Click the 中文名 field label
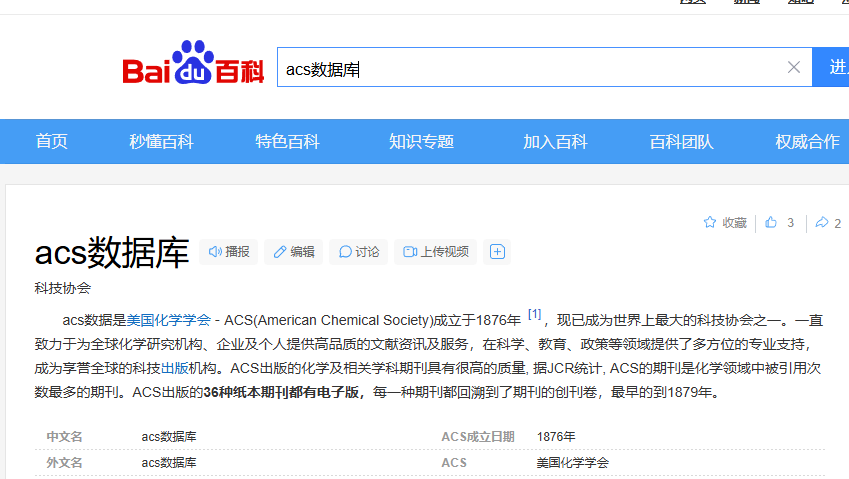Image resolution: width=849 pixels, height=479 pixels. click(64, 437)
